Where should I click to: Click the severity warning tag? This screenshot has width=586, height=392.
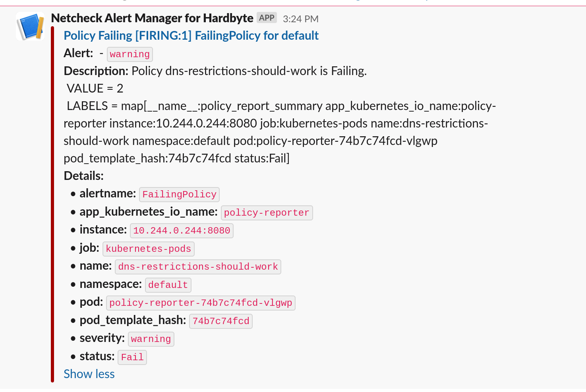coord(151,339)
